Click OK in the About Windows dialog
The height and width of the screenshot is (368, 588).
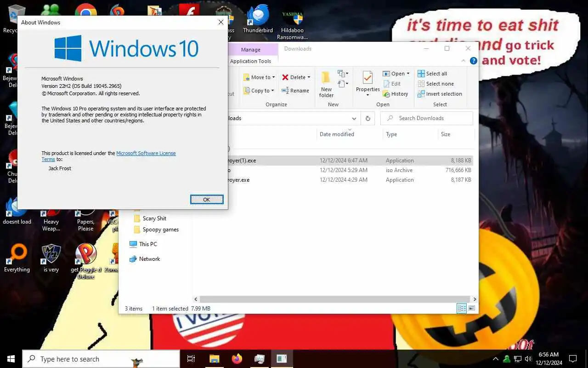(x=207, y=199)
